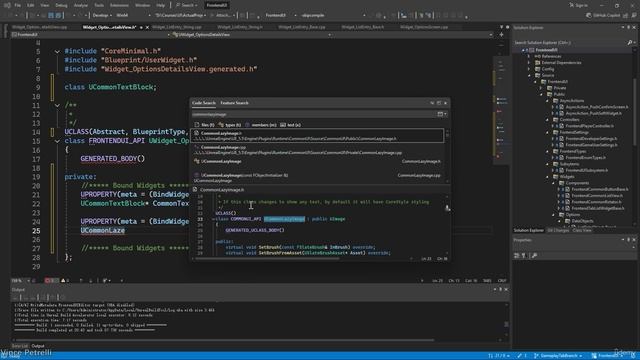Open the Edit menu
This screenshot has width=640, height=360.
click(x=31, y=5)
